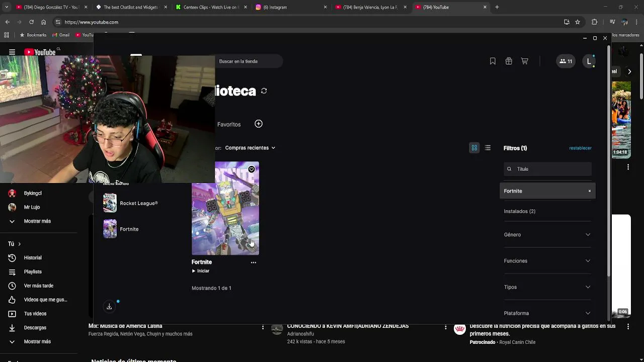Open YouTube Descargas
This screenshot has width=644, height=362.
coord(35,328)
